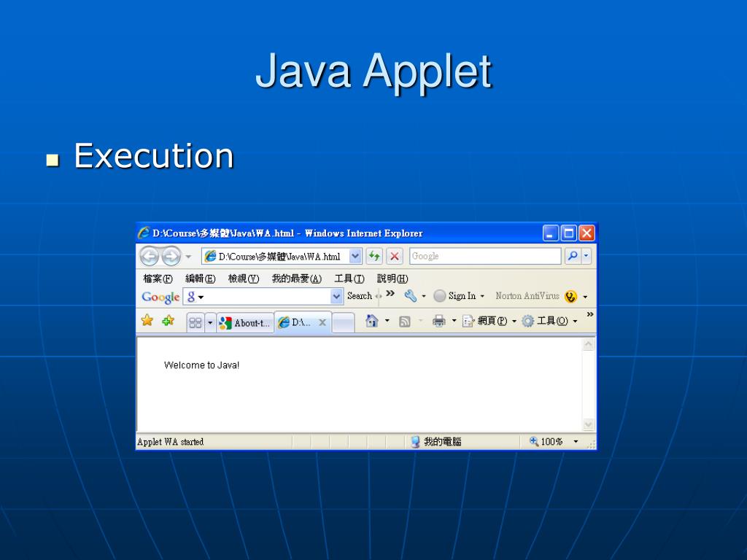The height and width of the screenshot is (560, 747).
Task: Click the Print icon
Action: (438, 322)
